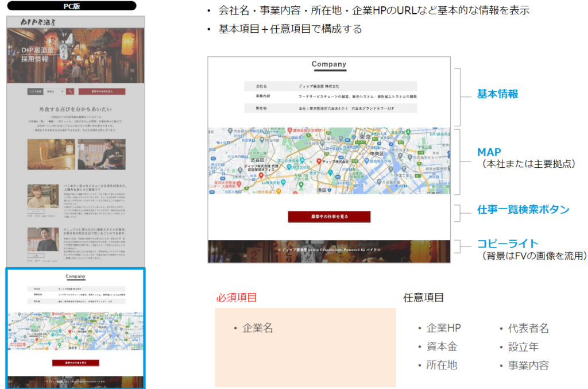Click the Company heading in large preview

pyautogui.click(x=329, y=65)
